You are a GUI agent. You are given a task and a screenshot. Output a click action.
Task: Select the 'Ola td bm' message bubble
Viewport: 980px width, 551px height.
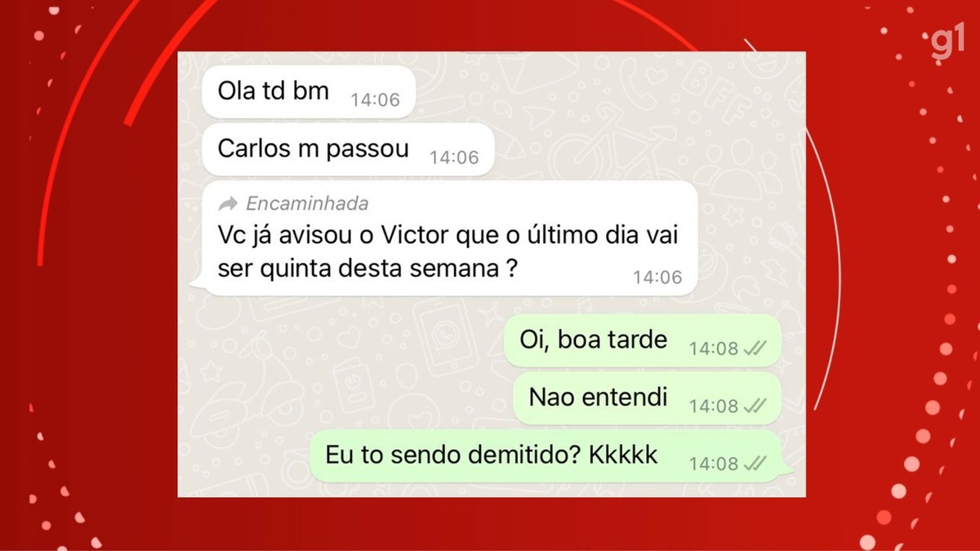tap(308, 92)
